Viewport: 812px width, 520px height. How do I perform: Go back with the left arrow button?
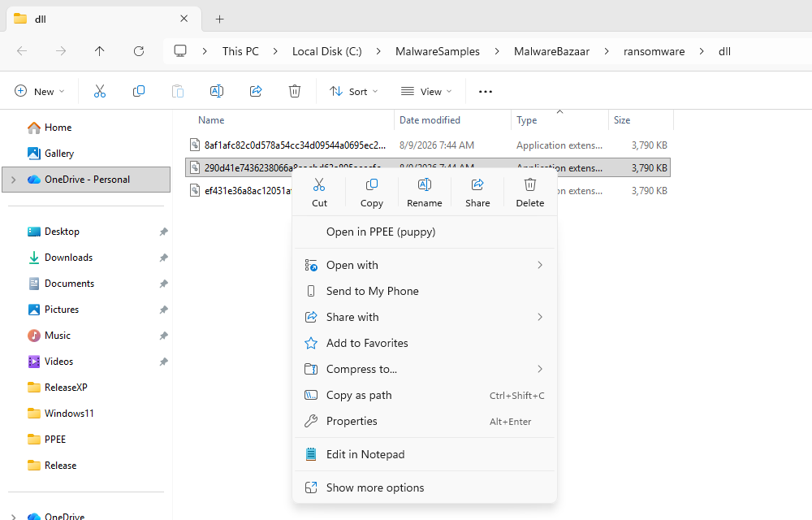pyautogui.click(x=22, y=50)
